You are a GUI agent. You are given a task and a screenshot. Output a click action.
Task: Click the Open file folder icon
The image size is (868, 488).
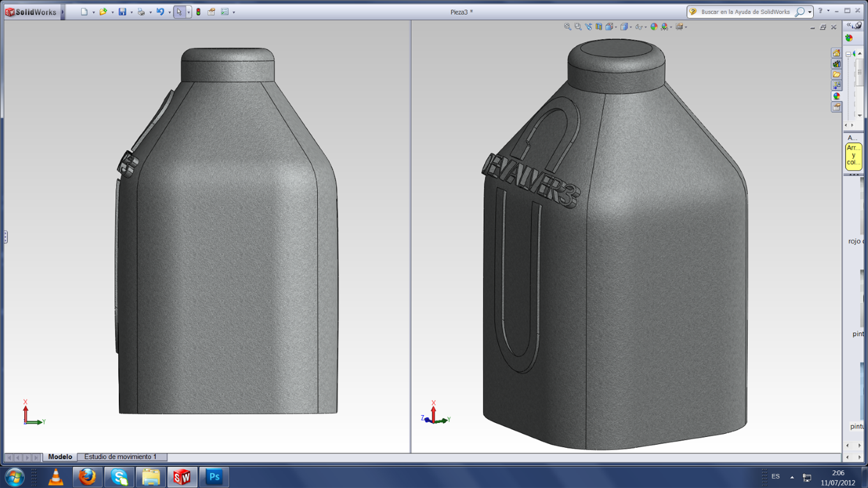coord(103,12)
